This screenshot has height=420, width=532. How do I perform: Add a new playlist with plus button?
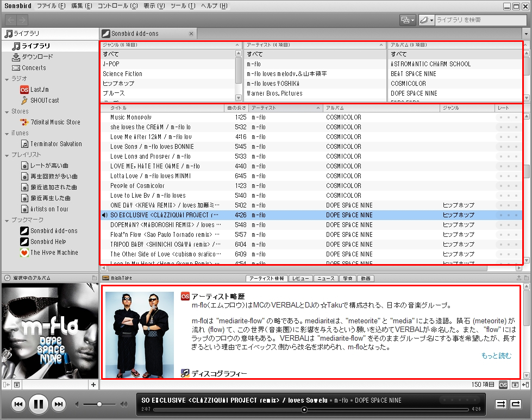(x=93, y=385)
